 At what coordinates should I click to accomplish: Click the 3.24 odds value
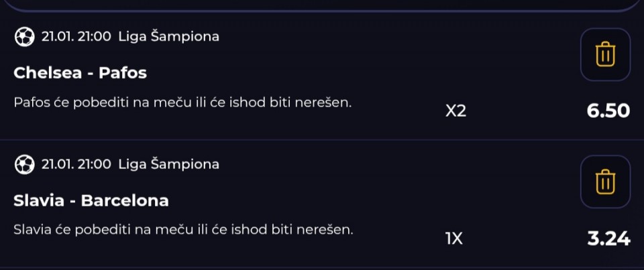[x=608, y=238]
